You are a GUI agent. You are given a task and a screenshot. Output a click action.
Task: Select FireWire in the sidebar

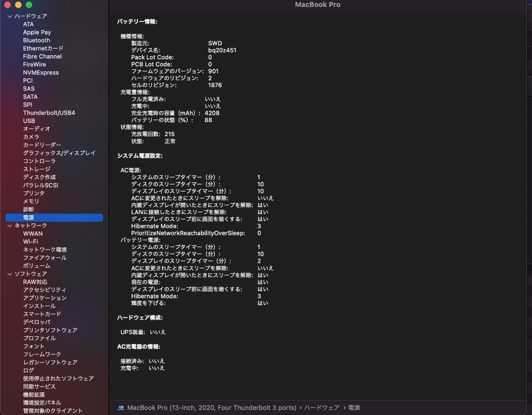point(34,64)
